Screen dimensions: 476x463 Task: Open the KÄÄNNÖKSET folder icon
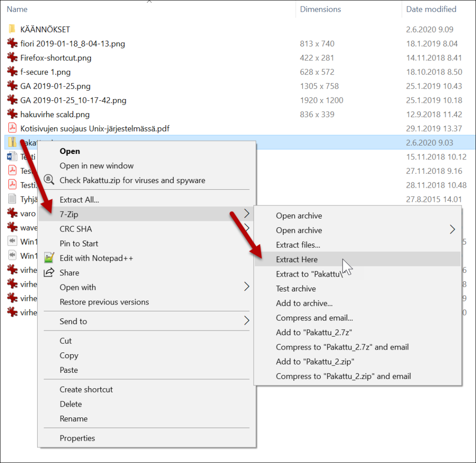click(x=12, y=28)
